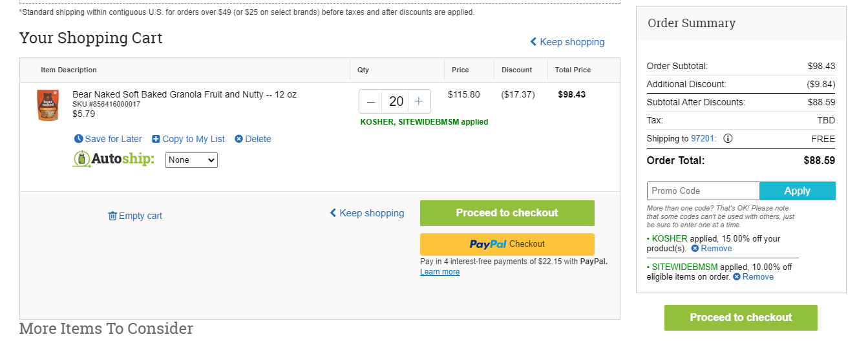The height and width of the screenshot is (341, 868).
Task: Click the top Keep shopping link
Action: (x=567, y=42)
